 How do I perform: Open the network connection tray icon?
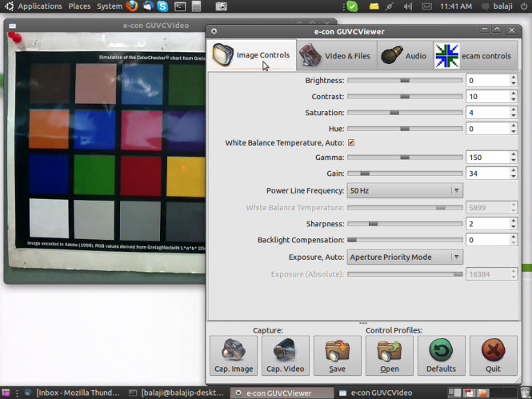coord(389,6)
